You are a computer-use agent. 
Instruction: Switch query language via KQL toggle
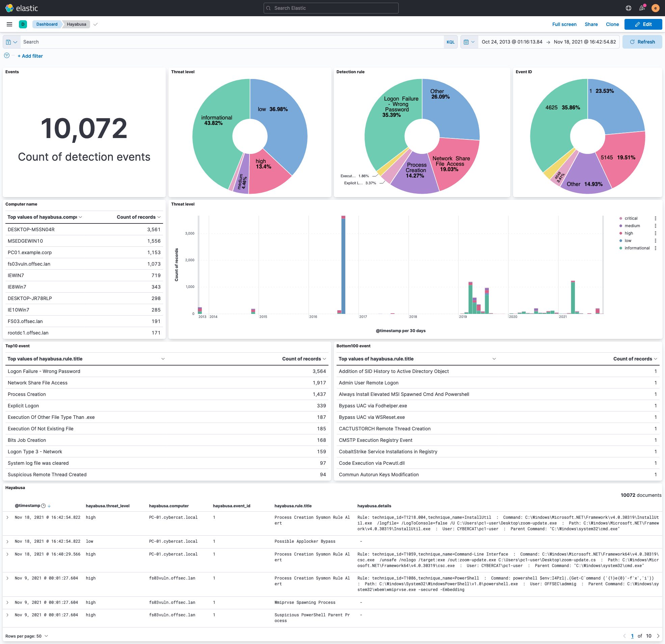point(450,42)
